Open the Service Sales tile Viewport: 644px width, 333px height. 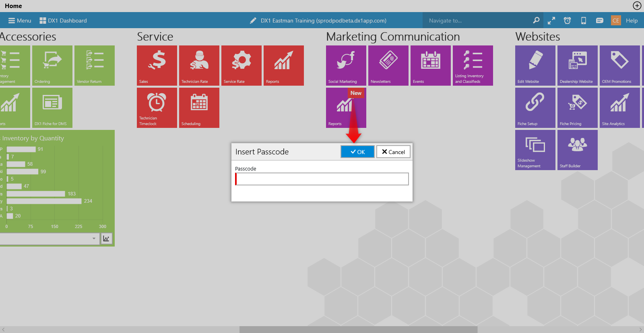pos(157,66)
